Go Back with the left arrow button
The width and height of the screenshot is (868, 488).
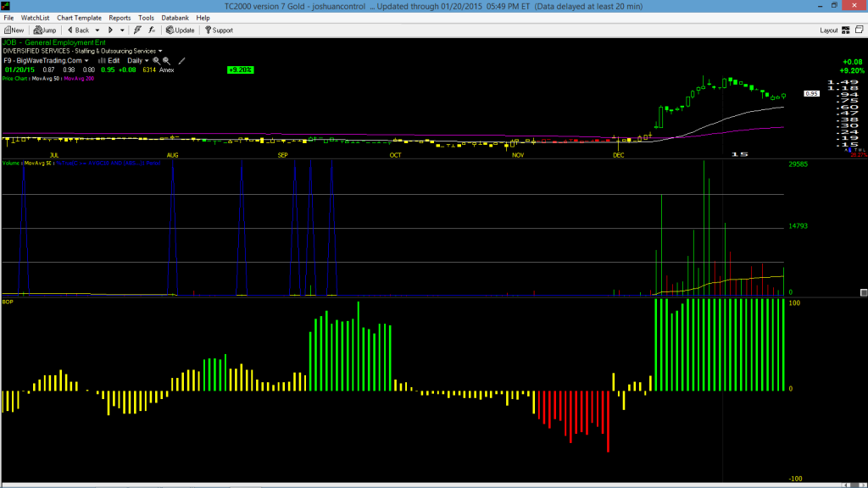(x=78, y=30)
